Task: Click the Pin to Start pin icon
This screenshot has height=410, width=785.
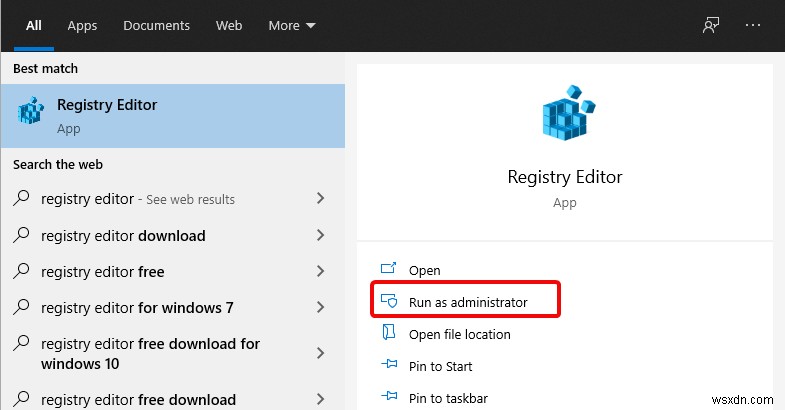Action: 389,364
